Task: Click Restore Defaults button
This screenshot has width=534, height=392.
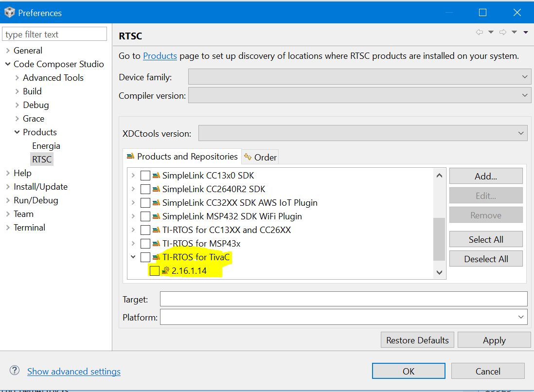Action: coord(418,340)
